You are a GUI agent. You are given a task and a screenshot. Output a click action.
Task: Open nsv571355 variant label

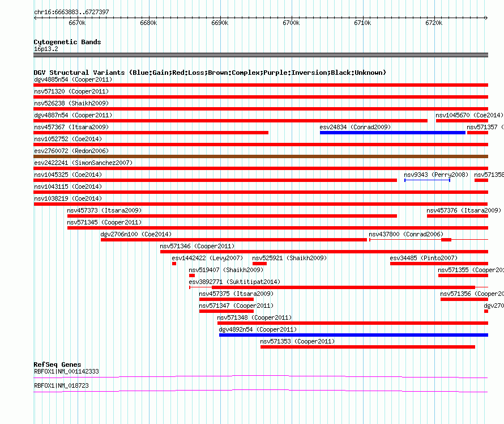(471, 270)
